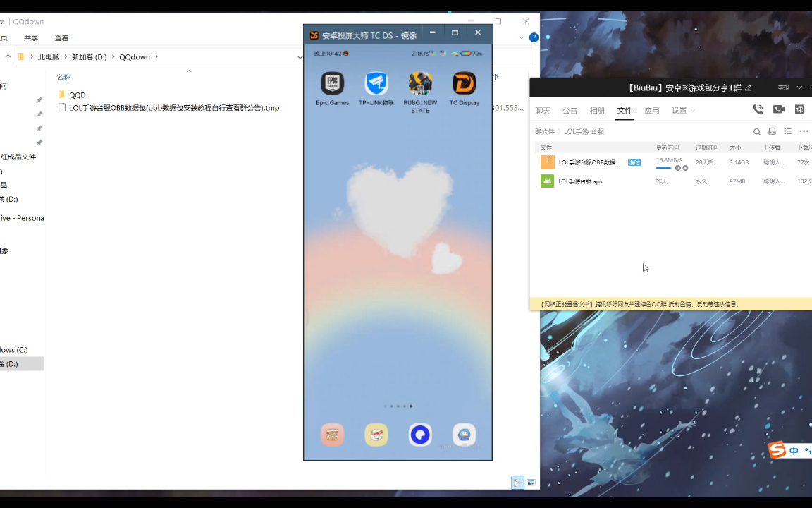Switch group files to list view
Screen dimensions: 812x508
pyautogui.click(x=787, y=131)
